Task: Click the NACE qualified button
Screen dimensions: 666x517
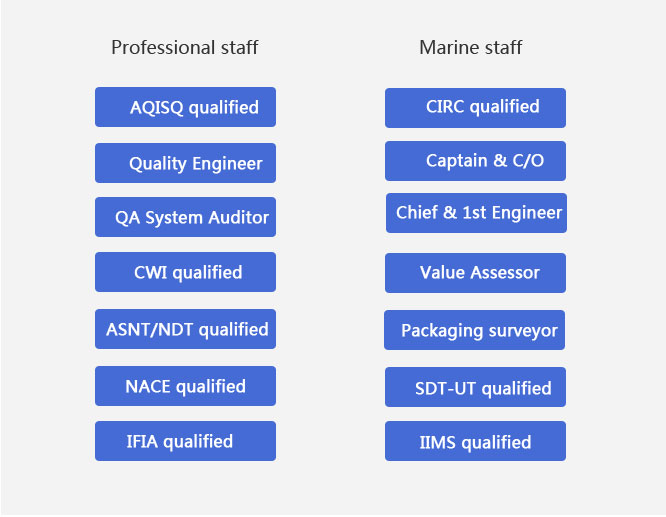Action: pos(185,386)
